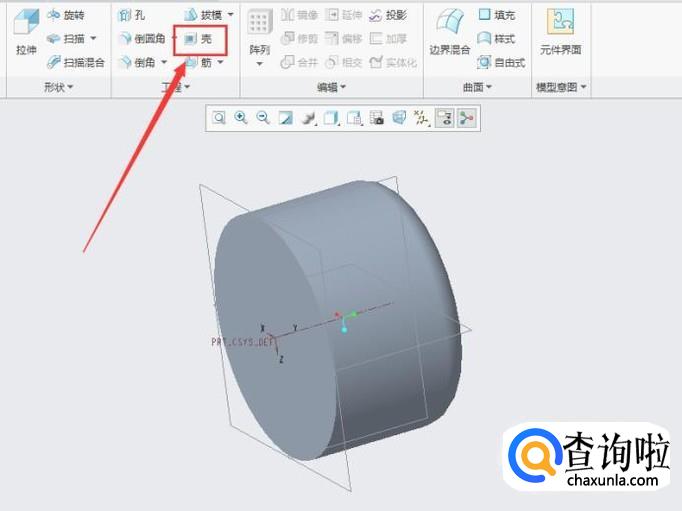The width and height of the screenshot is (682, 511).
Task: Select the PRT_CSYS_DEF coordinate system label
Action: click(243, 342)
